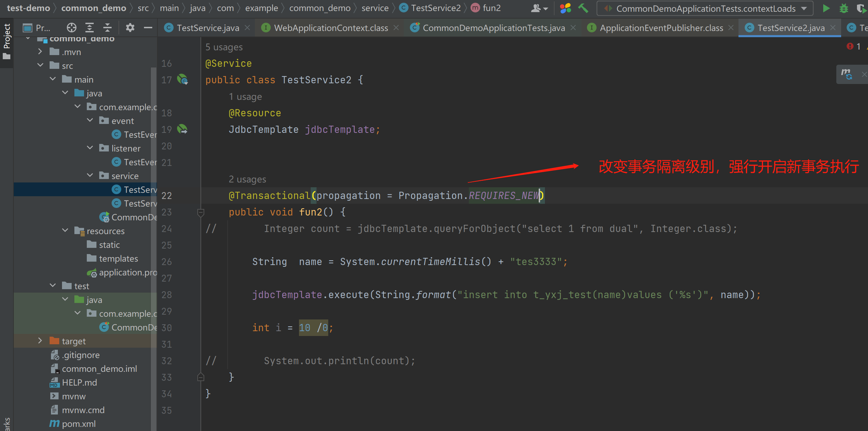Click Maven reload floating icon
This screenshot has width=868, height=431.
point(846,74)
